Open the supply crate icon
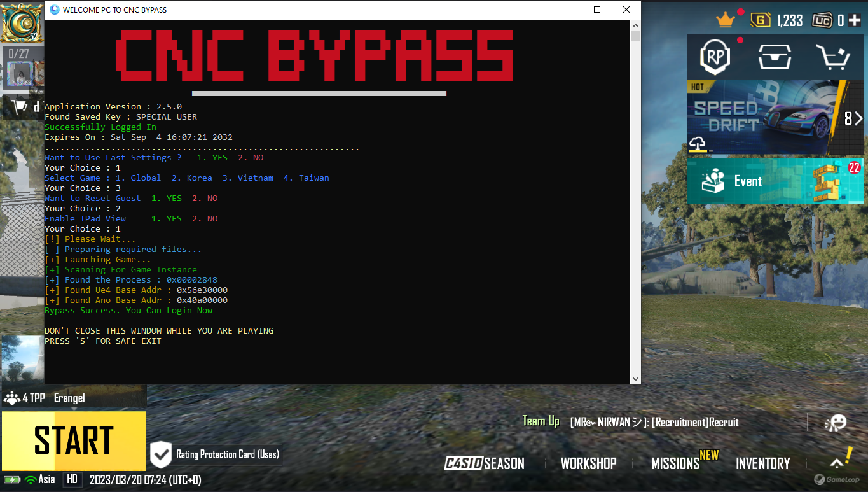 (775, 57)
